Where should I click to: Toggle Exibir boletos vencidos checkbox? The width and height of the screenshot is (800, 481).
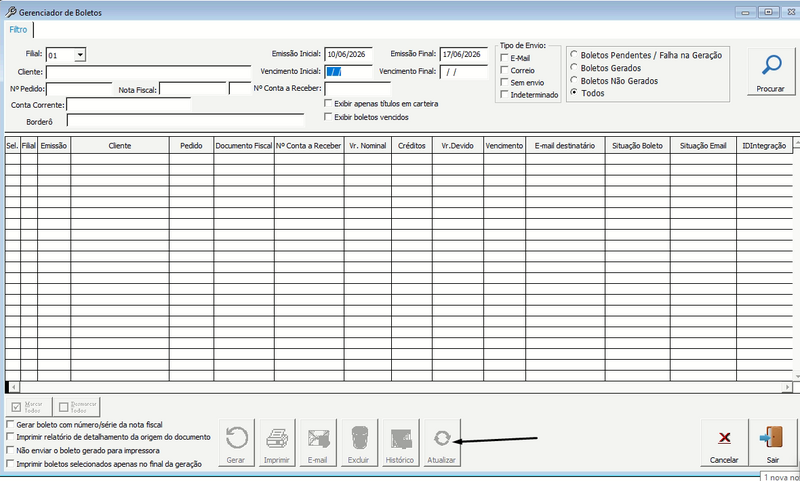tap(328, 117)
